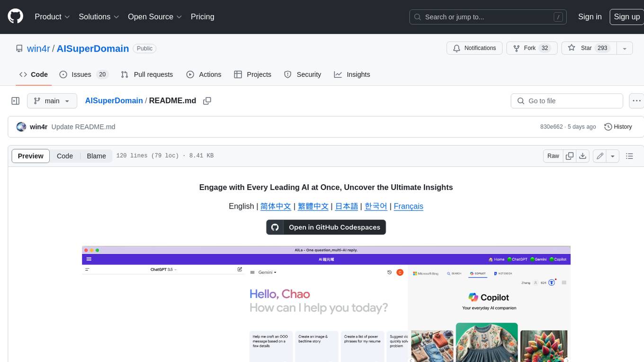Switch to the Code tab
This screenshot has height=362, width=644.
tap(34, 74)
